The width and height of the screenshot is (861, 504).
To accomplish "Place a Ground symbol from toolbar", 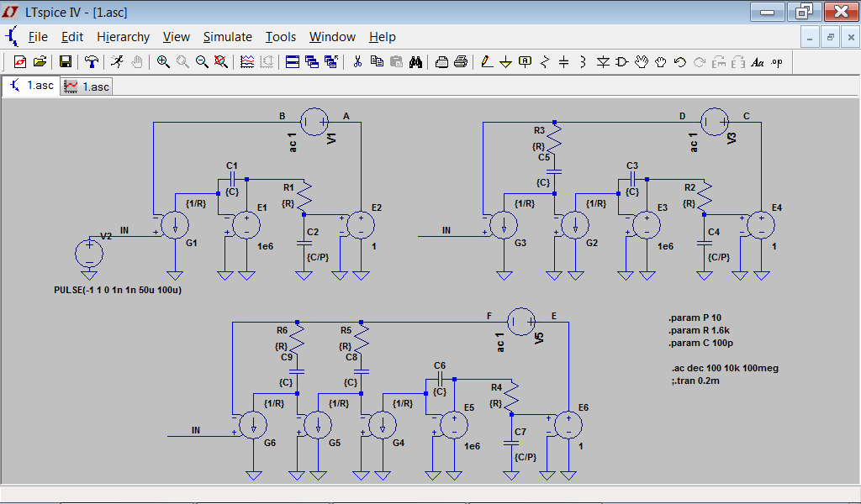I will point(505,62).
